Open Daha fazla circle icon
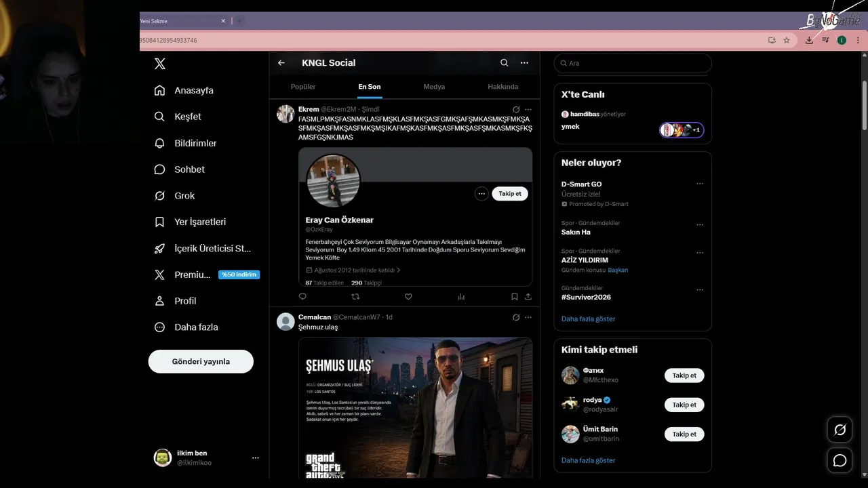 click(x=160, y=327)
